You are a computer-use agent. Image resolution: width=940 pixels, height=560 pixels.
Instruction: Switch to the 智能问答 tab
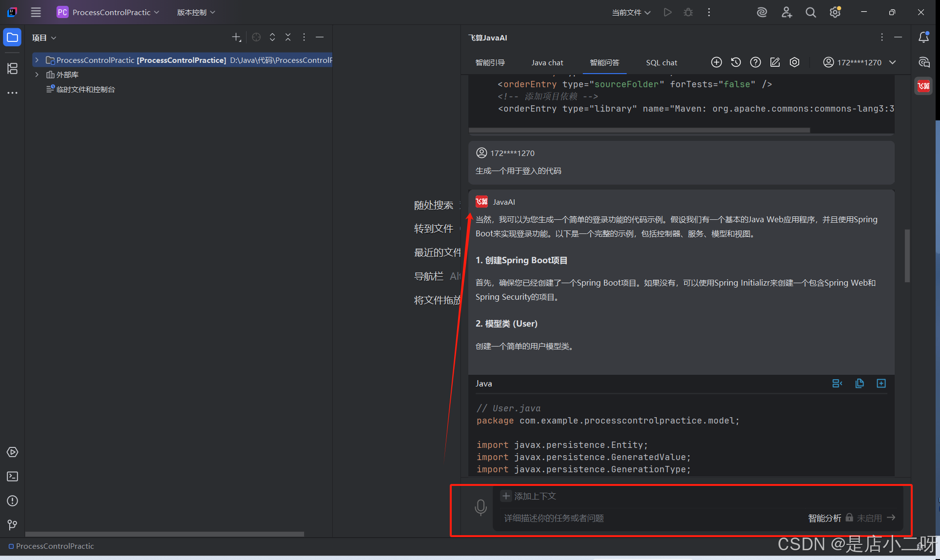click(x=604, y=62)
